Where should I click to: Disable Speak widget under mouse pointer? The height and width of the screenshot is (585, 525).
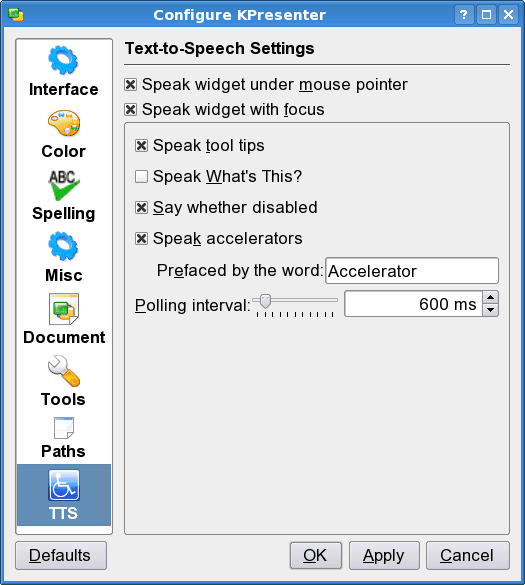coord(131,85)
